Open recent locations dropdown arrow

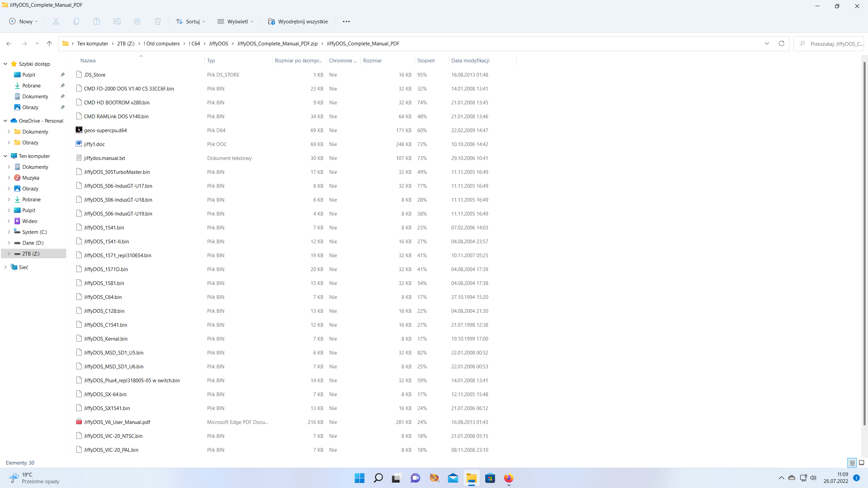coord(37,44)
